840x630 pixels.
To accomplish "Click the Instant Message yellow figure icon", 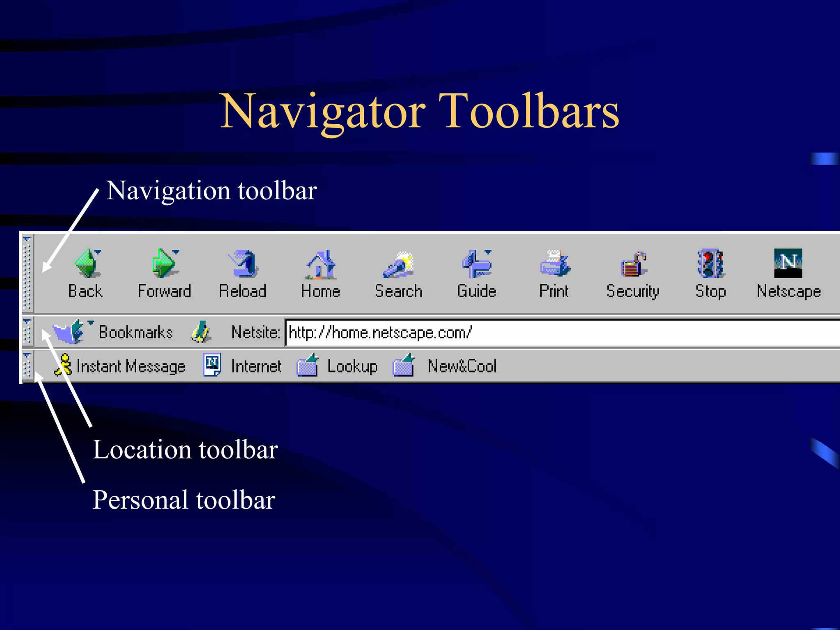I will (63, 365).
